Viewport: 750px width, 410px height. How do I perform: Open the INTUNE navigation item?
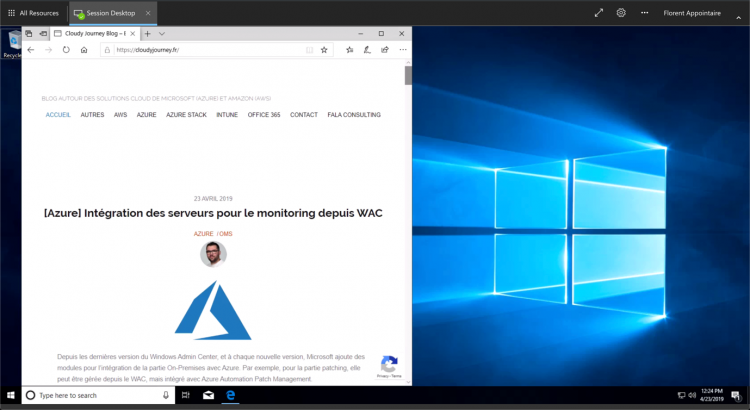[x=227, y=115]
